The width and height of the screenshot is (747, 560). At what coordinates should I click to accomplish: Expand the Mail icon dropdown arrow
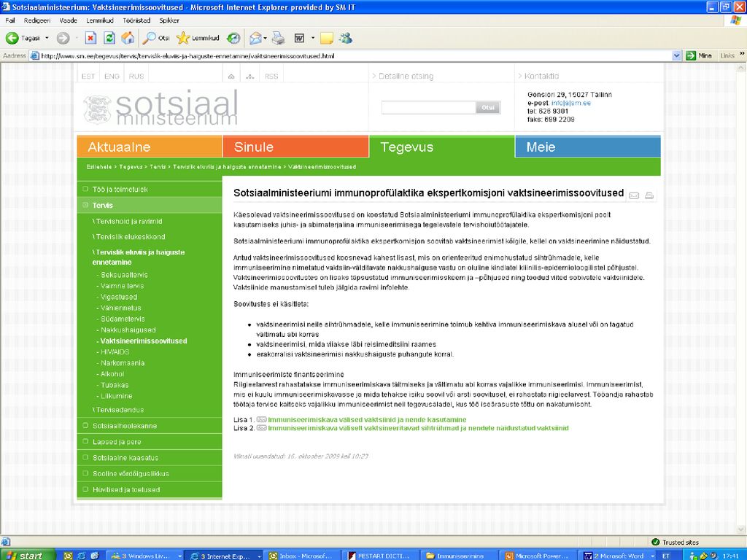(x=265, y=38)
